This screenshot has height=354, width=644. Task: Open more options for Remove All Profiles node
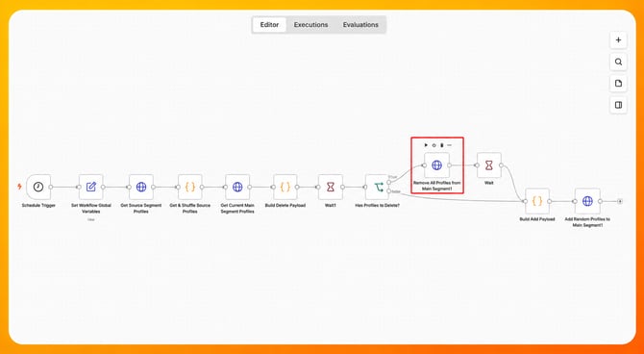click(x=449, y=145)
